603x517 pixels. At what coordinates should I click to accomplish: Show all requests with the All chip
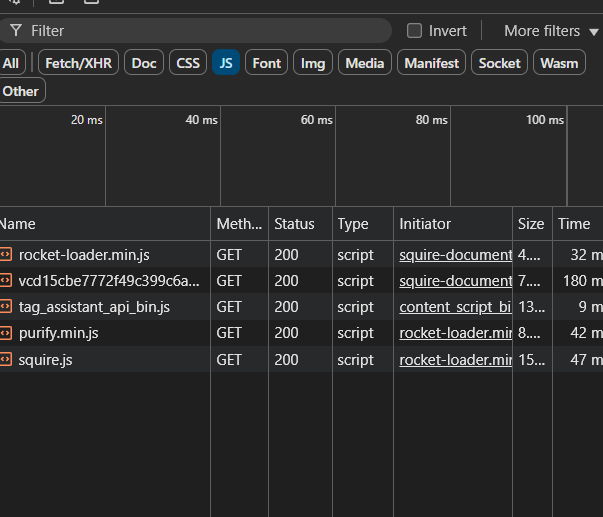tap(11, 63)
